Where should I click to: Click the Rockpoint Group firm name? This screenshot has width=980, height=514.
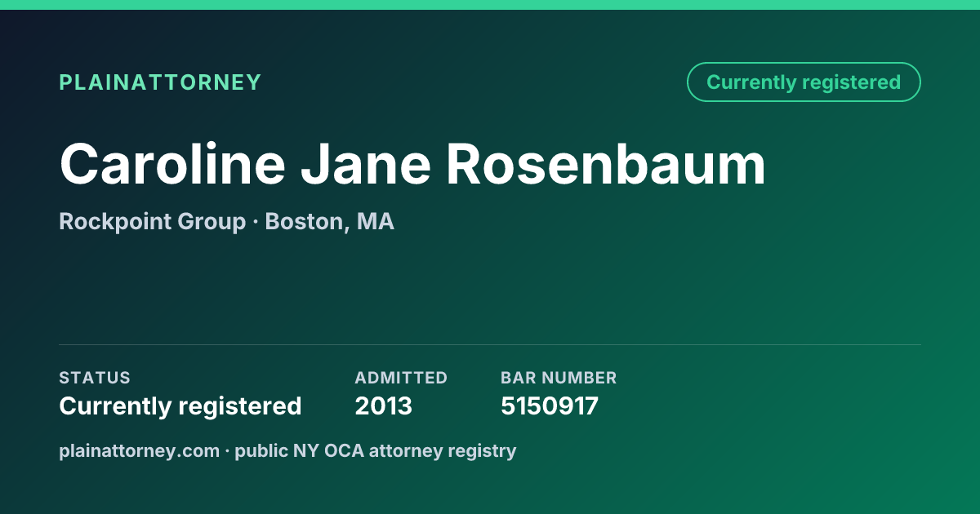[x=152, y=222]
